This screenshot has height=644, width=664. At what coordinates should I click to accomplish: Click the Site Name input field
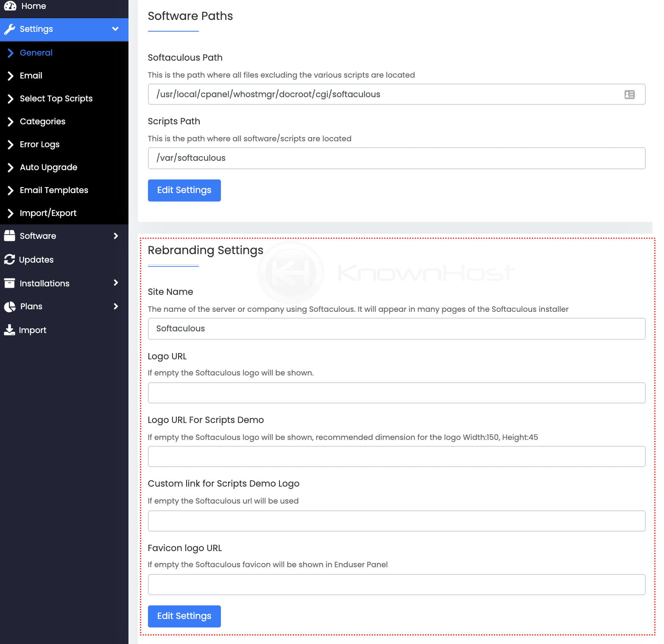(396, 329)
